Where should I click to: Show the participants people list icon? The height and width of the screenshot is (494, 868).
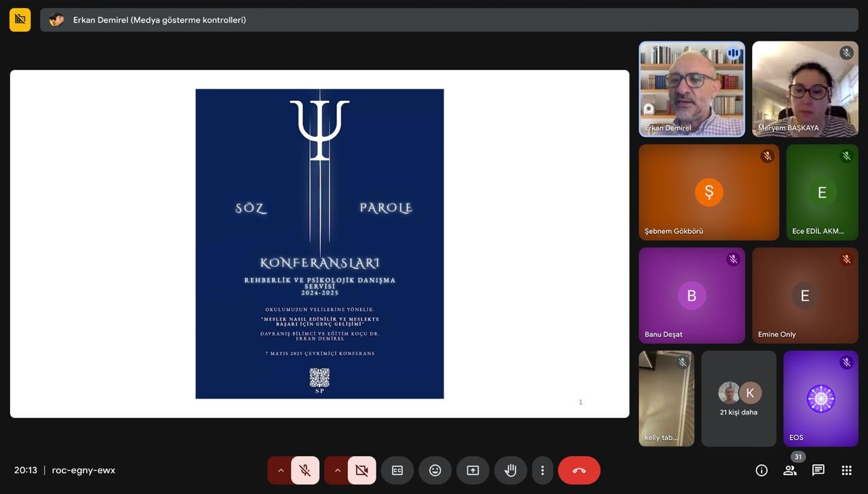(790, 470)
